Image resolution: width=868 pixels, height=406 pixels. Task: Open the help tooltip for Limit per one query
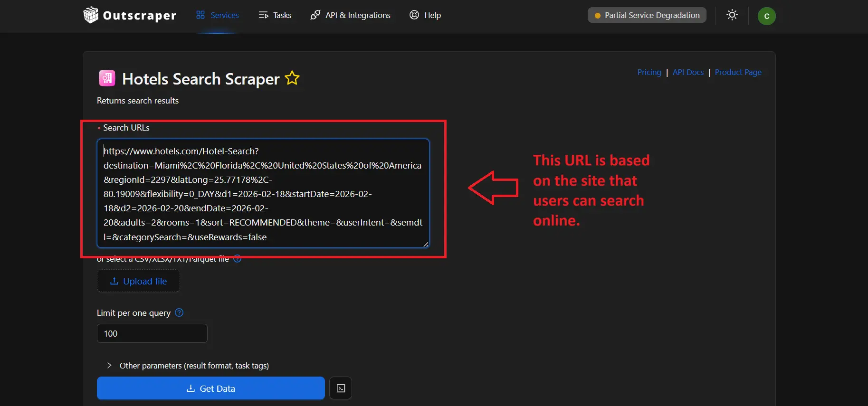[x=179, y=313]
